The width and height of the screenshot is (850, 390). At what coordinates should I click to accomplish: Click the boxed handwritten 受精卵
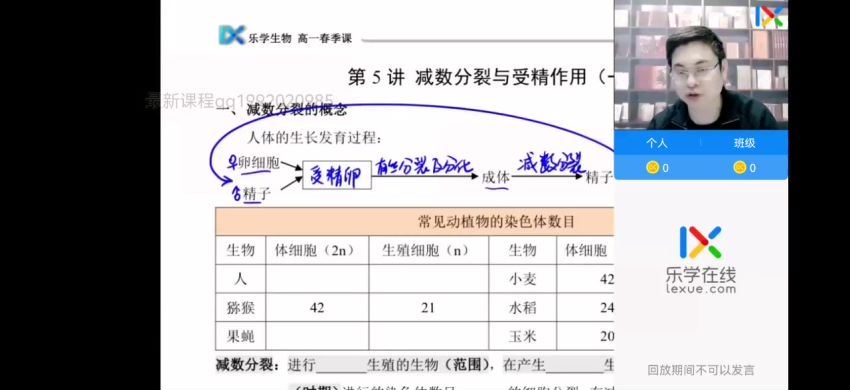(x=337, y=175)
